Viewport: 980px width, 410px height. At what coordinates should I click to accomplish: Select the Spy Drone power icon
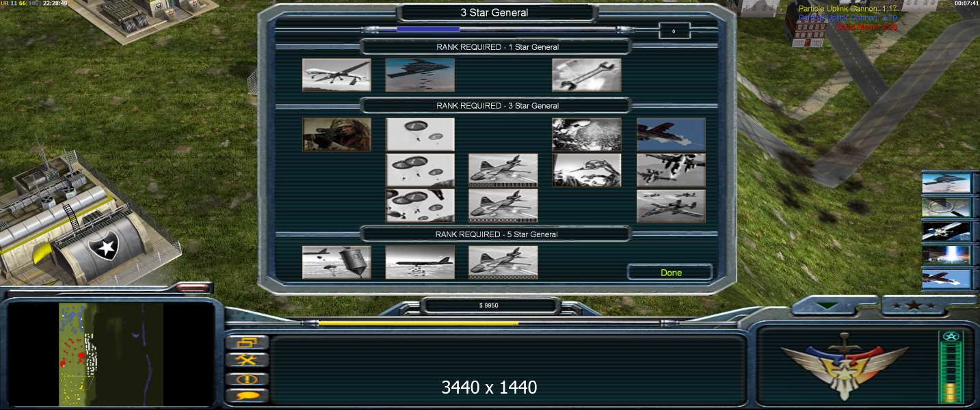pyautogui.click(x=336, y=75)
